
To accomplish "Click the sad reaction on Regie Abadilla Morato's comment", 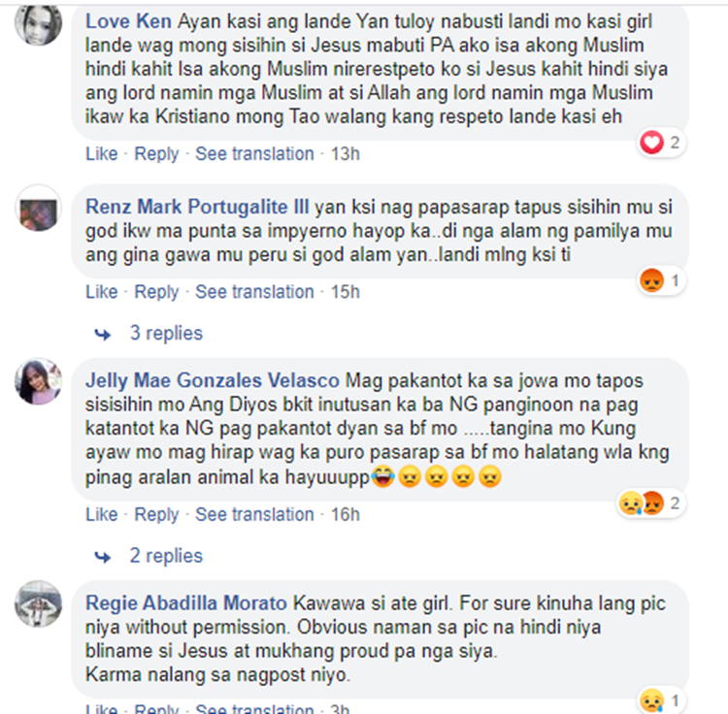I will (651, 700).
